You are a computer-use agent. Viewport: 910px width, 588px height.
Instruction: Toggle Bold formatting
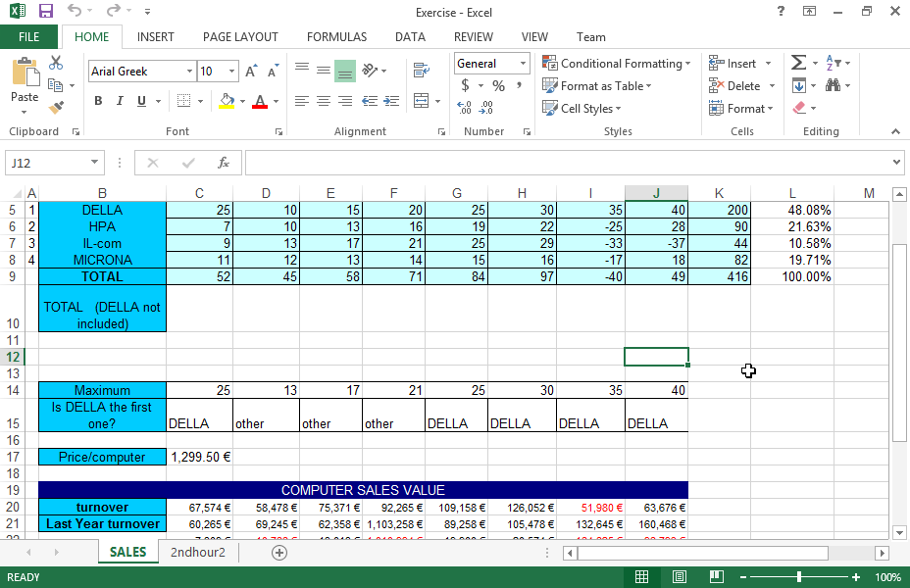click(x=98, y=101)
